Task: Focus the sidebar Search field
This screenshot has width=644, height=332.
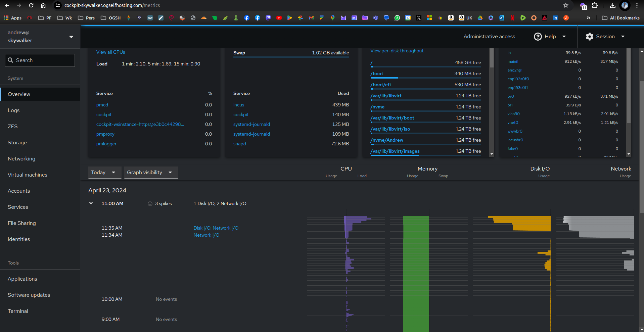Action: (x=40, y=60)
